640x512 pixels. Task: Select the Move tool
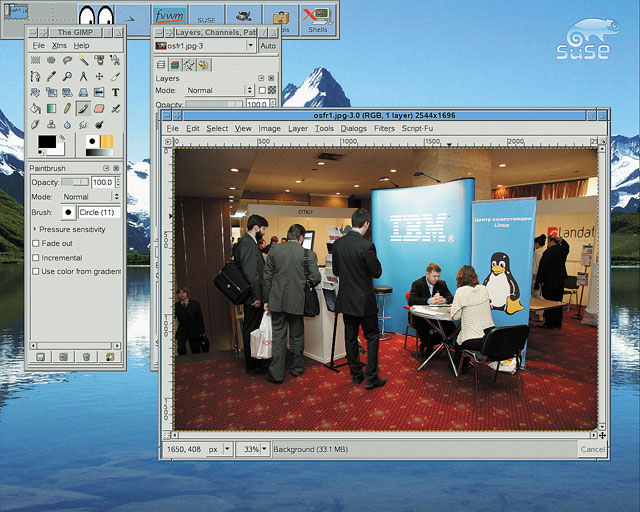pyautogui.click(x=99, y=76)
